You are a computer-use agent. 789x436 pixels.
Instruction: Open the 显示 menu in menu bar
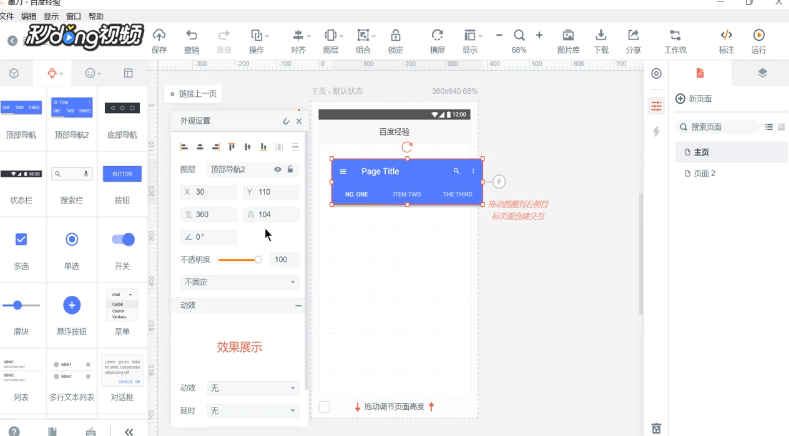pyautogui.click(x=51, y=16)
